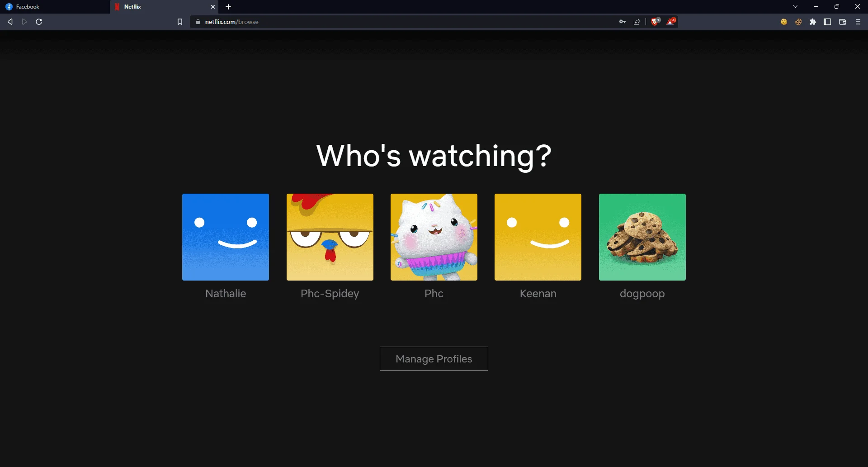Open Brave Shields lion icon
The height and width of the screenshot is (467, 868).
click(x=656, y=21)
